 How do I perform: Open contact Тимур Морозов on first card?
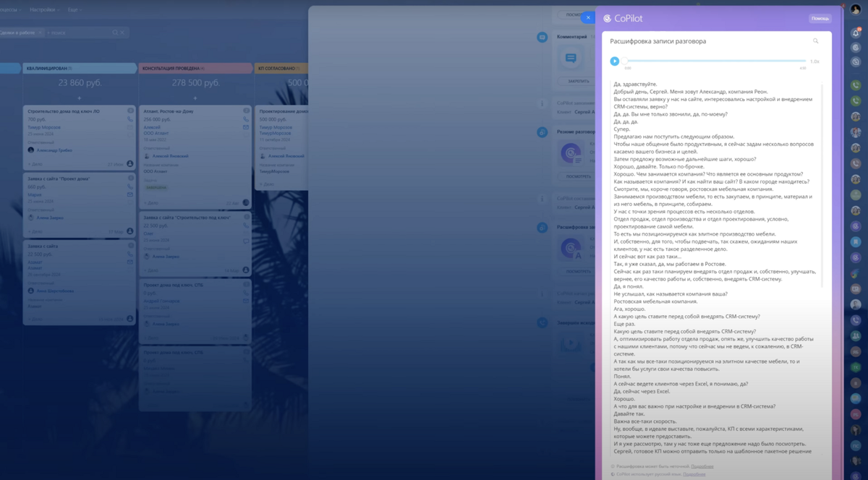click(x=44, y=127)
